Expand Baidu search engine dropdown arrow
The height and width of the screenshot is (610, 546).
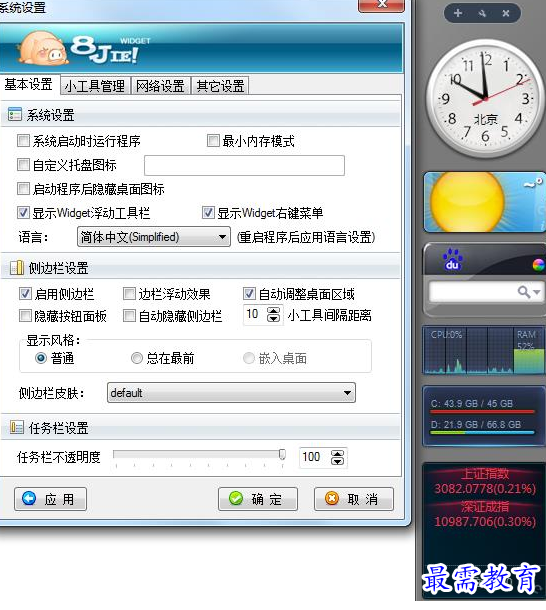(x=537, y=292)
